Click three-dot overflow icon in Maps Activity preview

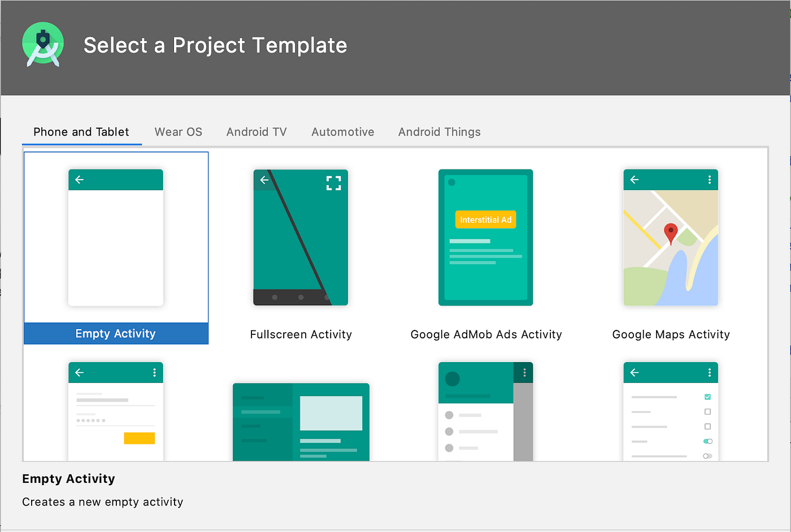coord(710,180)
